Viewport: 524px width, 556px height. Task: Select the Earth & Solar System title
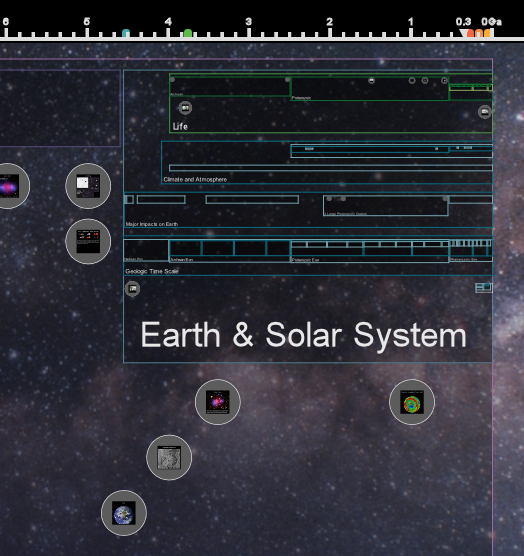tap(303, 335)
